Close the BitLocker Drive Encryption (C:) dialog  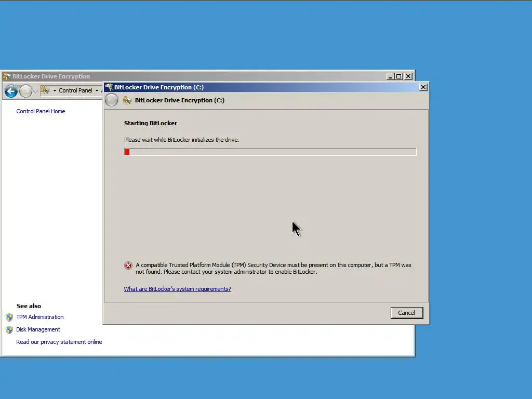click(423, 87)
